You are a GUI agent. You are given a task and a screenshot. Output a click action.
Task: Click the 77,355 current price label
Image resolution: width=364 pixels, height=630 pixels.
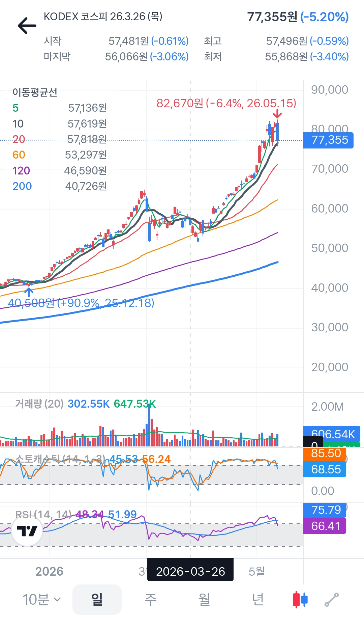click(x=328, y=140)
